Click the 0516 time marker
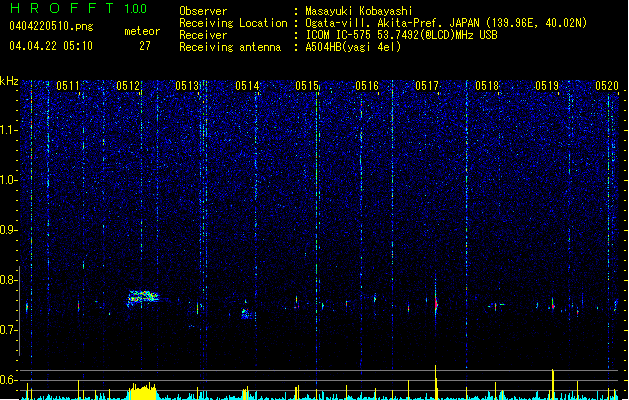The height and width of the screenshot is (400, 629). 367,85
